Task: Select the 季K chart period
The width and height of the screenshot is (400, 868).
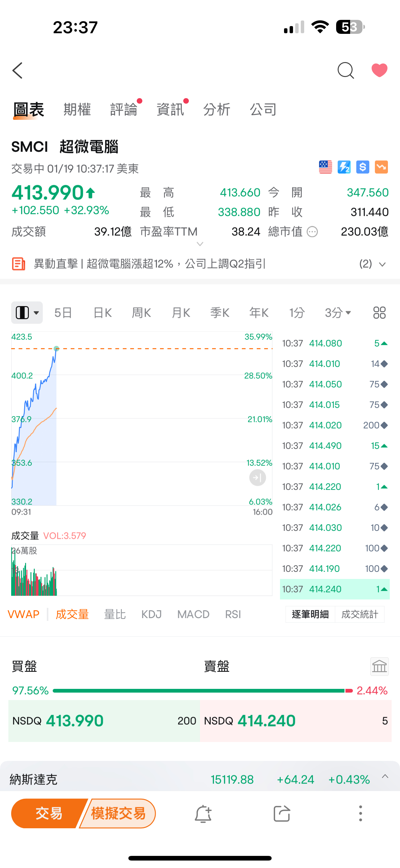Action: pos(220,313)
